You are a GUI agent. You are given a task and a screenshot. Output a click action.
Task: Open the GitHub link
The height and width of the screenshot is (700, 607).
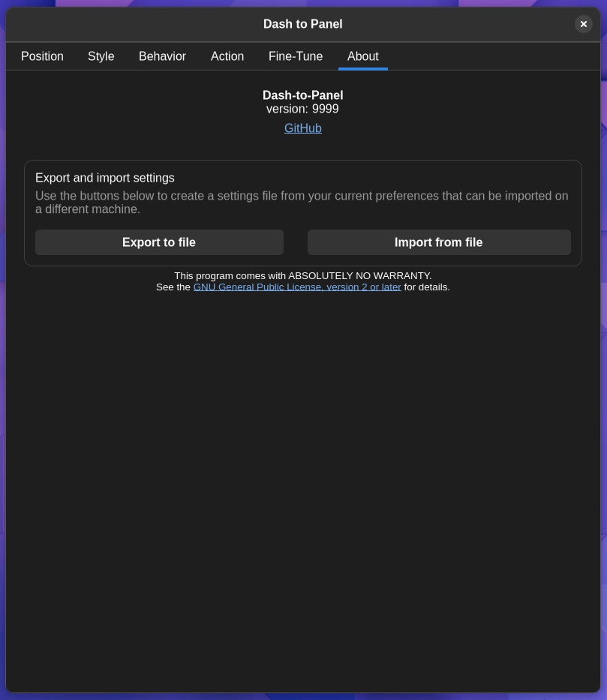tap(303, 128)
